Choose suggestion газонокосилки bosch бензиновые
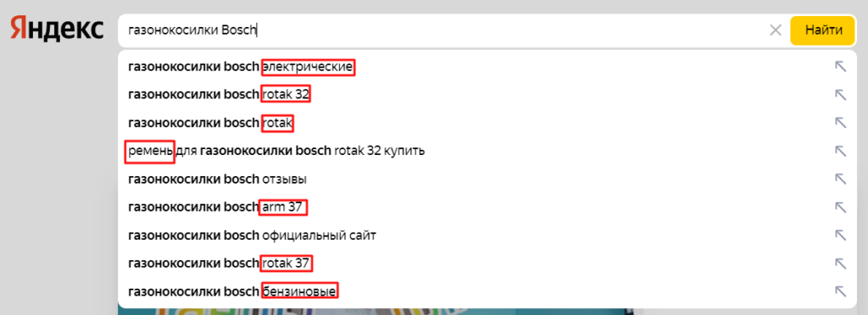 [x=487, y=290]
